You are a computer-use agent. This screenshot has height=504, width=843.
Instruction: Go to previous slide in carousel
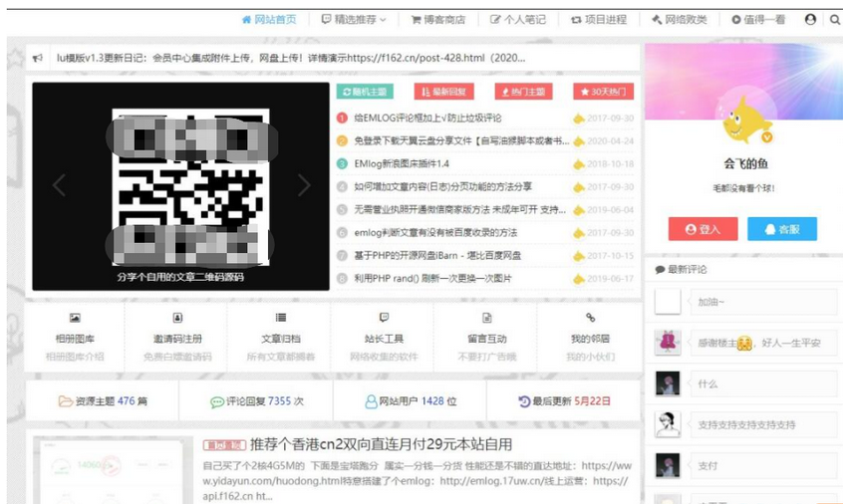point(59,185)
